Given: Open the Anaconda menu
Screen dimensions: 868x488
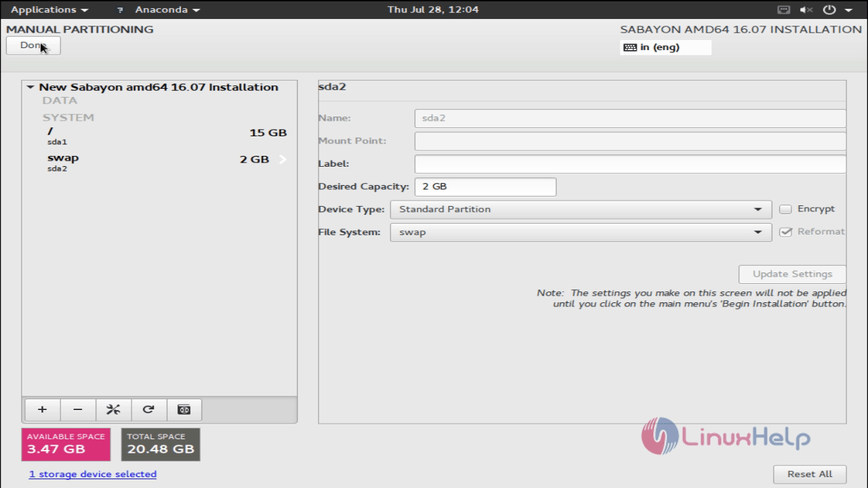Looking at the screenshot, I should (167, 9).
